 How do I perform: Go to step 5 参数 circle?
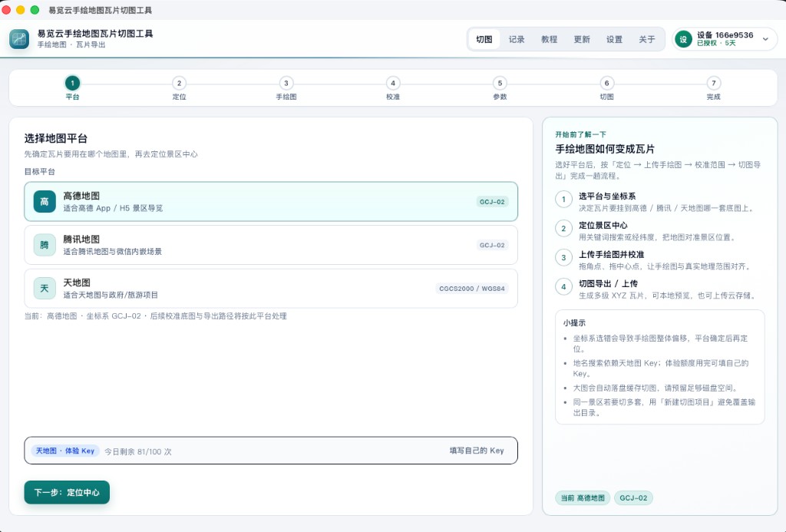coord(500,83)
